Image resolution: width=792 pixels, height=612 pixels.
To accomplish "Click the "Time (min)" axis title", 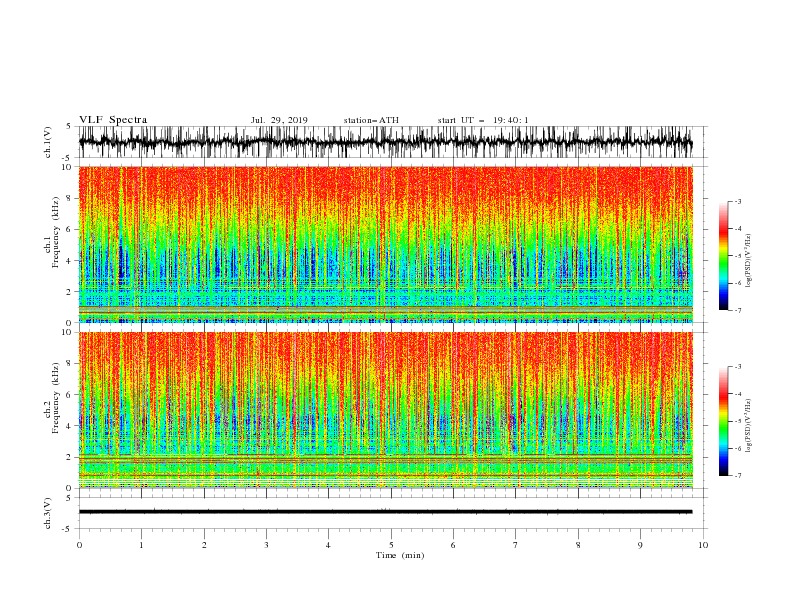I will [400, 555].
